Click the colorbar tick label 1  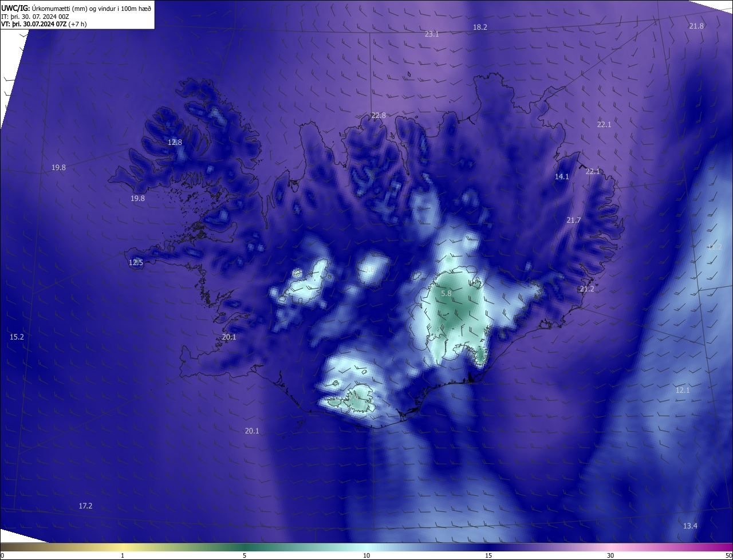123,555
